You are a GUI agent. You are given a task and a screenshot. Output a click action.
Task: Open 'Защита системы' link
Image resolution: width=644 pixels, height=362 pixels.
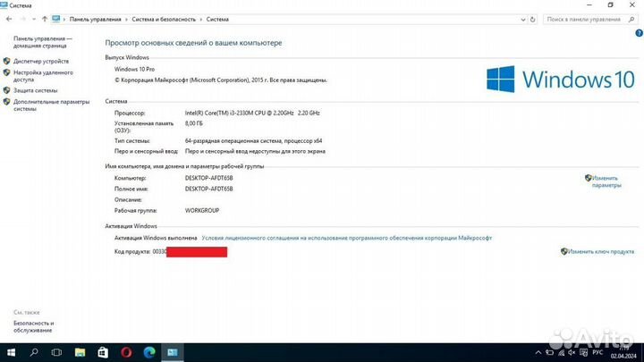(35, 90)
